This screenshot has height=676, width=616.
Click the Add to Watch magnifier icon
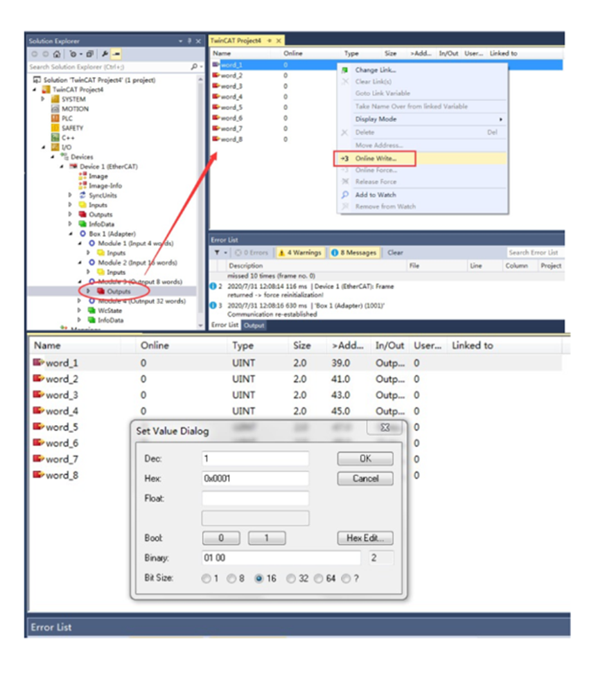click(344, 195)
